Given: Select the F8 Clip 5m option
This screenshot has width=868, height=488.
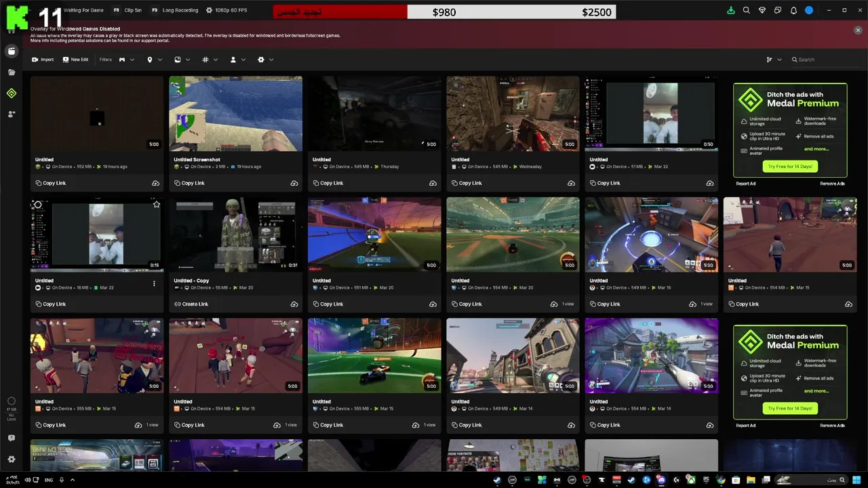Looking at the screenshot, I should [x=127, y=10].
